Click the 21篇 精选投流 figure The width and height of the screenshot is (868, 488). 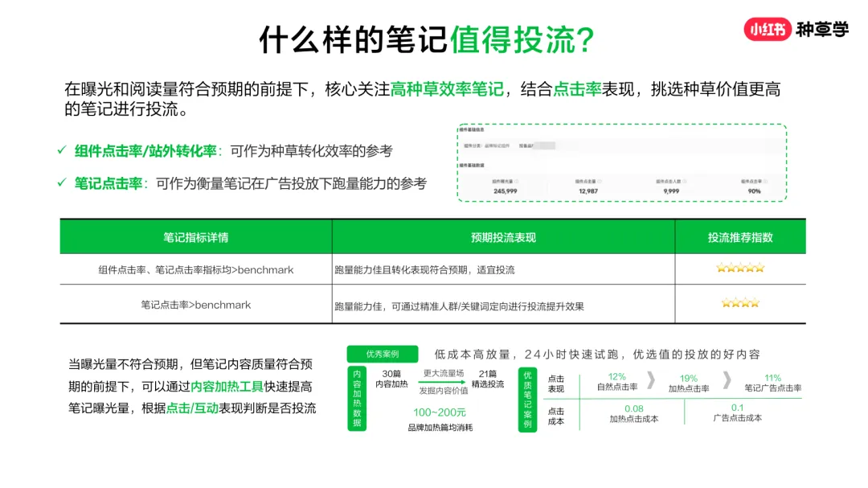(x=488, y=379)
